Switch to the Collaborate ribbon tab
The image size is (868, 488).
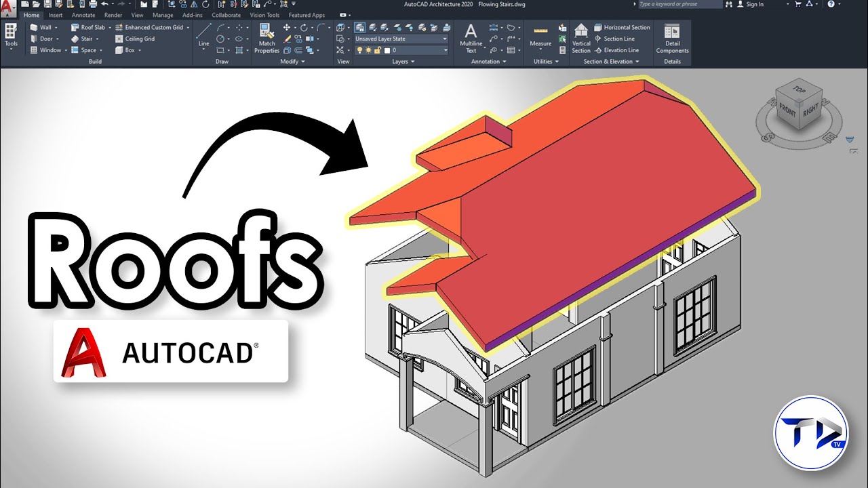tap(226, 15)
